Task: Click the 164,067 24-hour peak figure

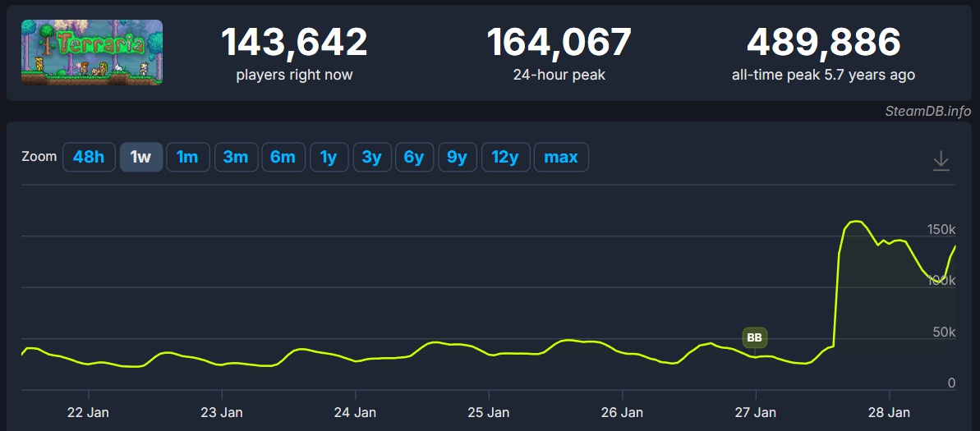Action: (x=559, y=43)
